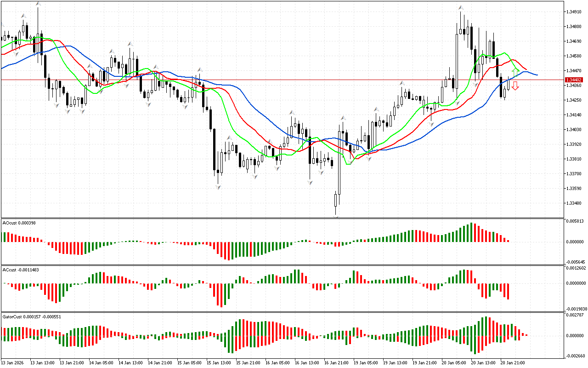Select the fractal marker above the 16 Jan 21:00 candle
This screenshot has width=588, height=368.
pos(343,118)
